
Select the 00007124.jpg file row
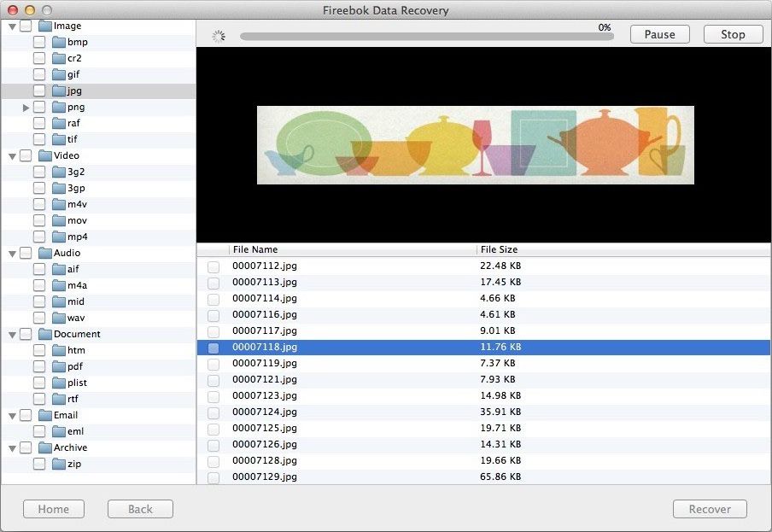[483, 412]
